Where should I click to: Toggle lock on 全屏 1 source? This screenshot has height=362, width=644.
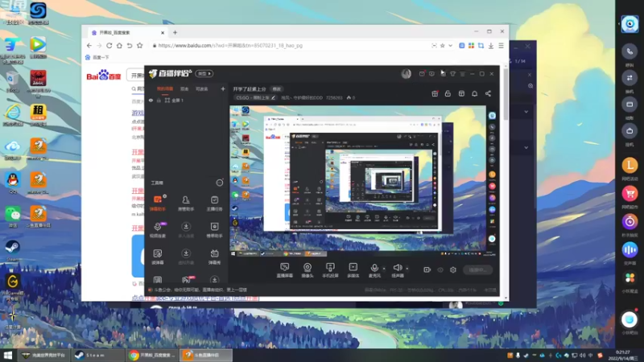(x=159, y=100)
